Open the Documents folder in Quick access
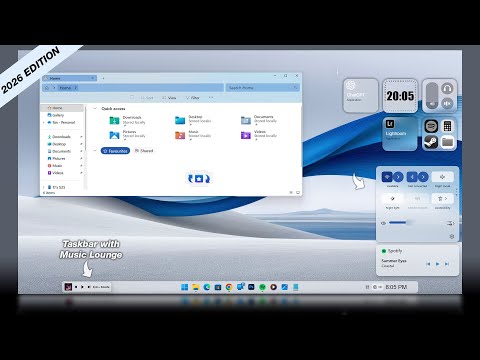This screenshot has height=360, width=480. (259, 119)
